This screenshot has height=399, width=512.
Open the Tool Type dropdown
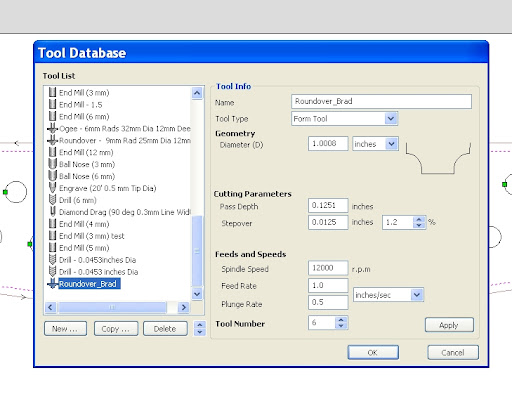[x=391, y=118]
